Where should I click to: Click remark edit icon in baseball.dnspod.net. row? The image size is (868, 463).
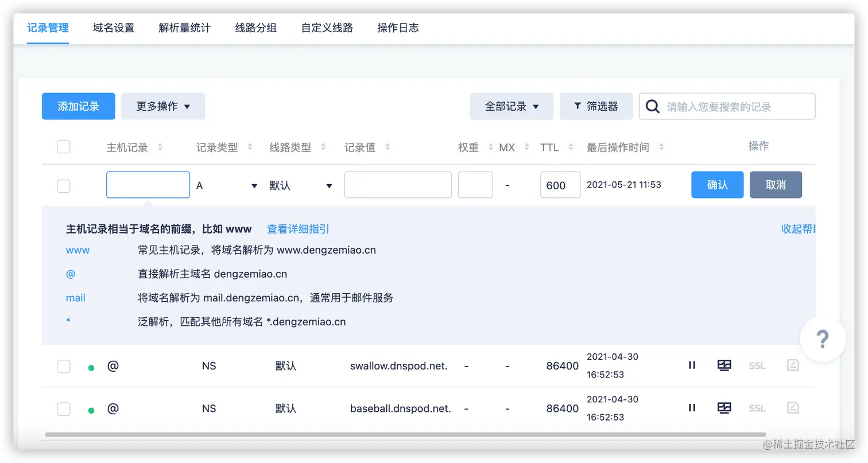point(793,408)
